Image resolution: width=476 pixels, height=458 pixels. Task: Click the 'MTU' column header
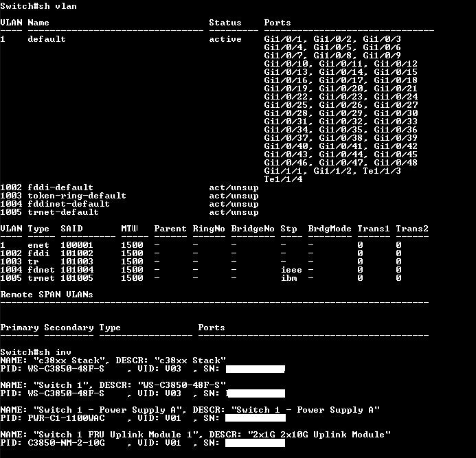coord(129,228)
